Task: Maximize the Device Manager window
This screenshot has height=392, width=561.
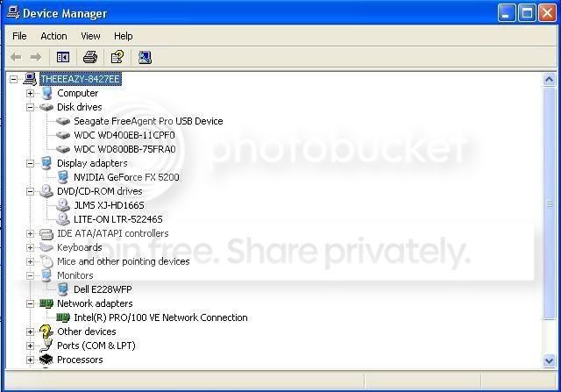Action: pos(527,13)
